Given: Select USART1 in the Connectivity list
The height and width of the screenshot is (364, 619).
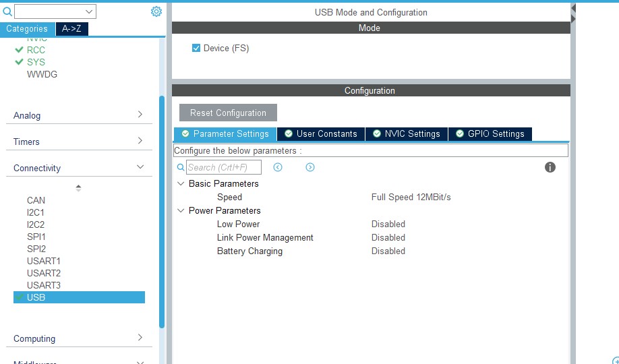Looking at the screenshot, I should [44, 261].
